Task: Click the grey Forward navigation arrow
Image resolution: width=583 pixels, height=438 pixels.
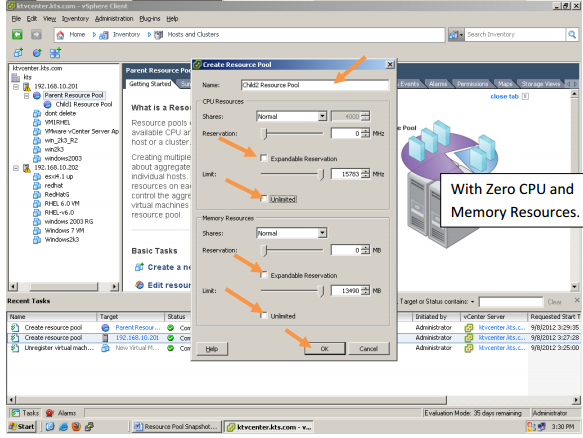Action: coord(36,35)
